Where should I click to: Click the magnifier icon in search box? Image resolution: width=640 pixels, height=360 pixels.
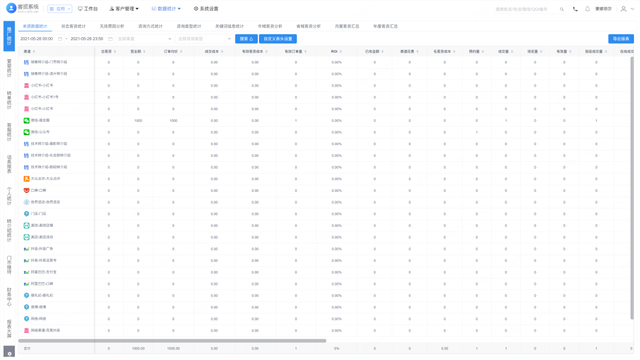point(562,9)
